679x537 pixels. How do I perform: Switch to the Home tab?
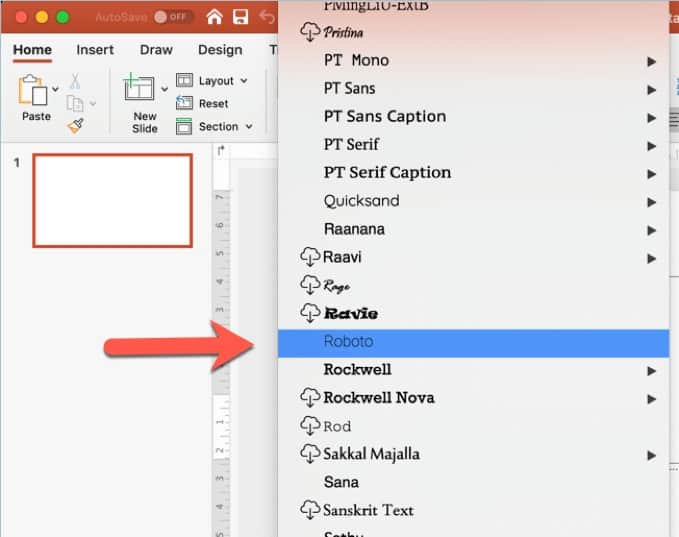(32, 50)
